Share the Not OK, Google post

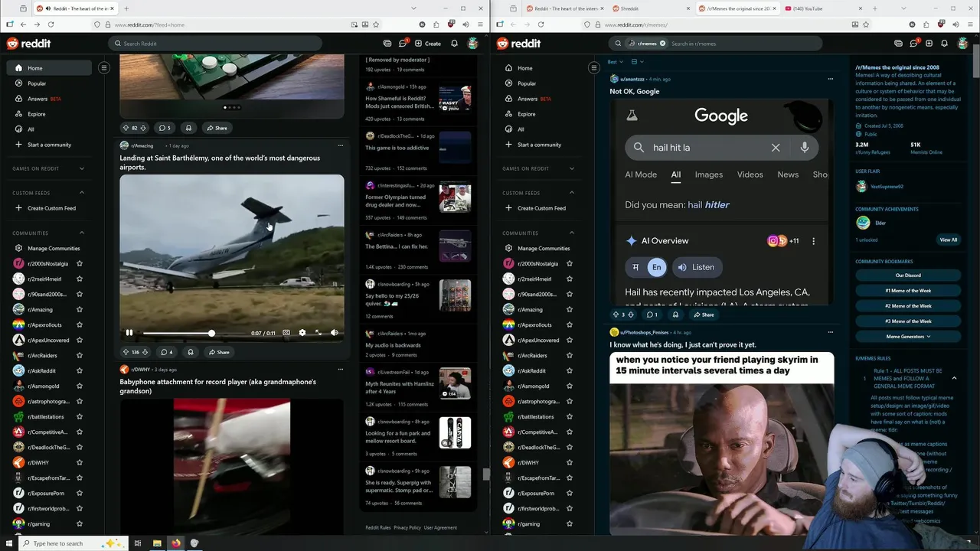click(703, 315)
